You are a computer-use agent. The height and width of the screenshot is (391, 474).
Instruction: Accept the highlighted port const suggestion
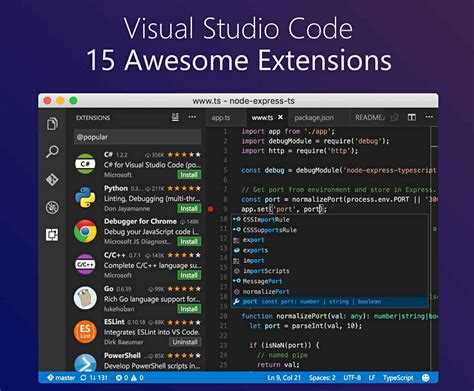(x=330, y=302)
